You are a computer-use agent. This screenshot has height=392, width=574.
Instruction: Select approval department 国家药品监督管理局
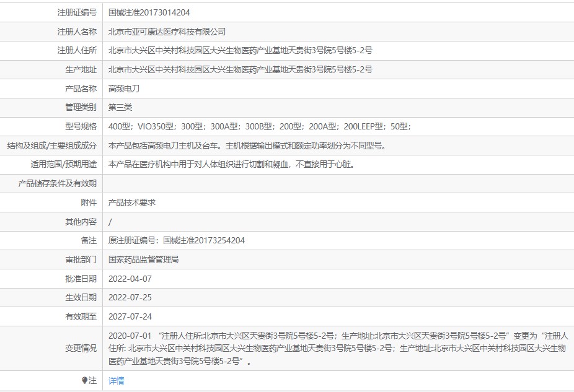point(144,259)
